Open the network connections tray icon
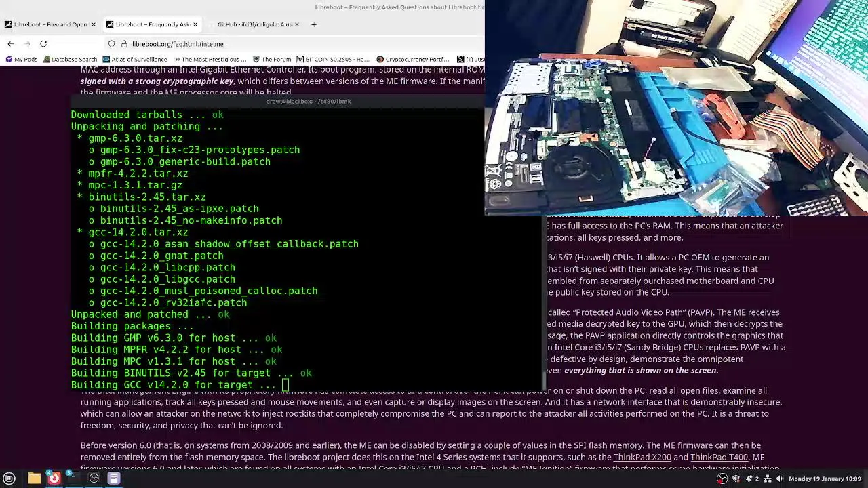Screen dimensions: 868x488 coord(768,479)
